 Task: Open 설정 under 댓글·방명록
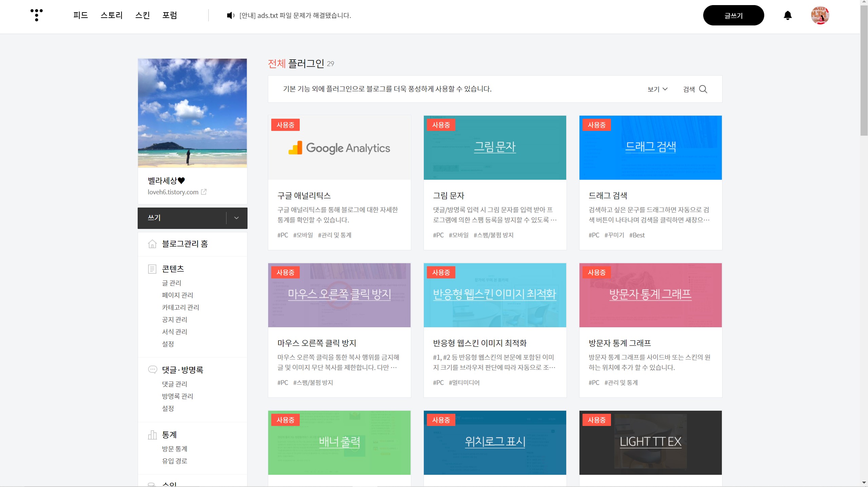tap(168, 408)
